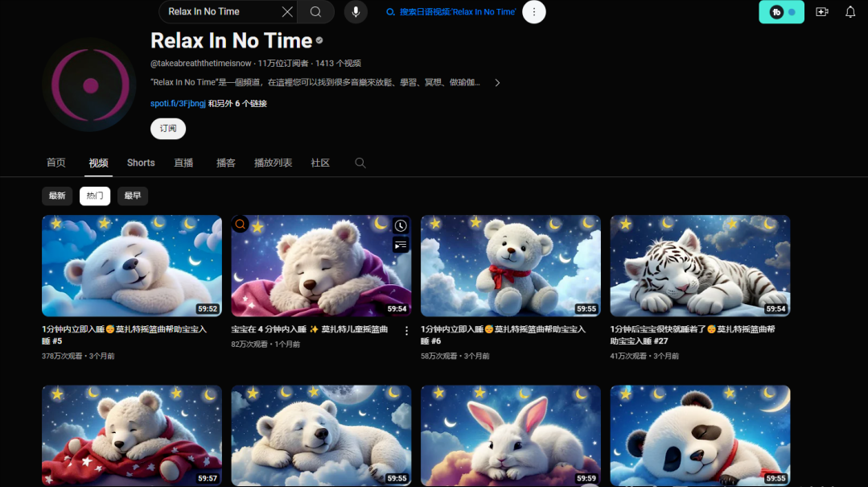Switch to the Shorts tab

[x=141, y=163]
